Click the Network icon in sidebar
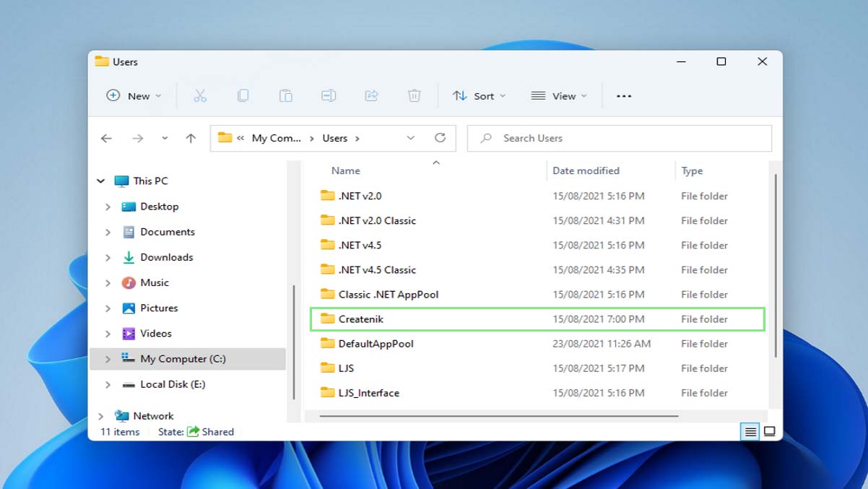Viewport: 868px width, 489px height. pos(122,416)
